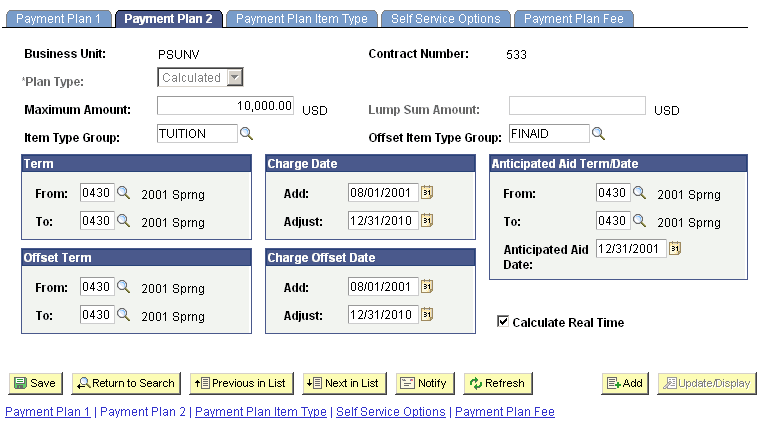761x430 pixels.
Task: Open the Offset Item Type Group lookup
Action: tap(598, 133)
